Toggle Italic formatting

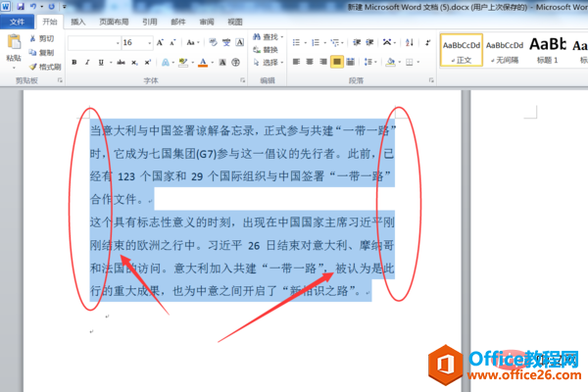(x=87, y=62)
